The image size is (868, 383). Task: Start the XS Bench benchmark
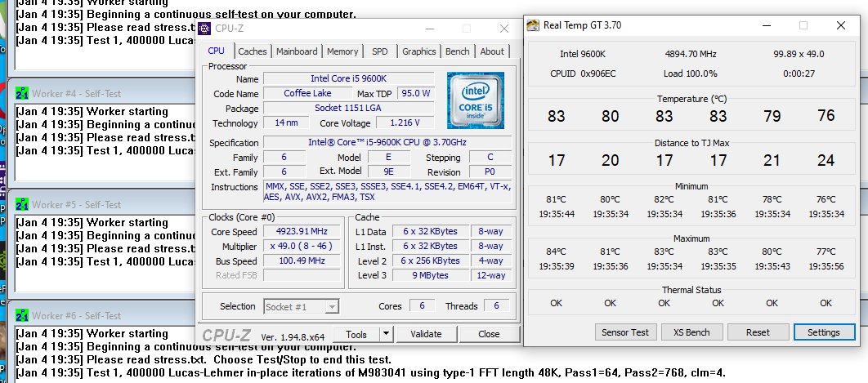(x=691, y=332)
